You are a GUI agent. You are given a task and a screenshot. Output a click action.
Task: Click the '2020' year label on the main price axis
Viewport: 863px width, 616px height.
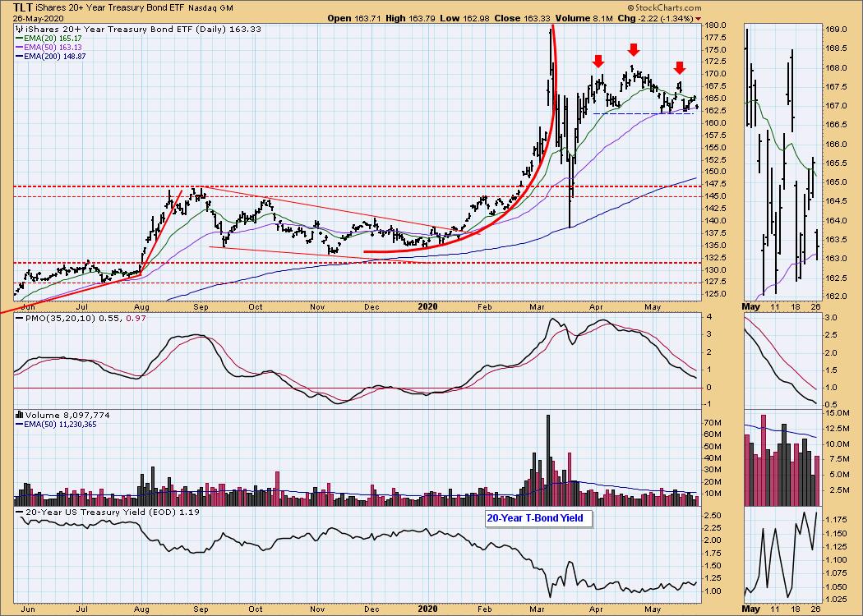[427, 307]
